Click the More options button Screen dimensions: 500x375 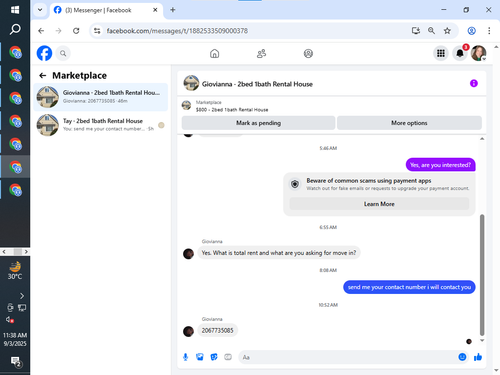coord(409,123)
